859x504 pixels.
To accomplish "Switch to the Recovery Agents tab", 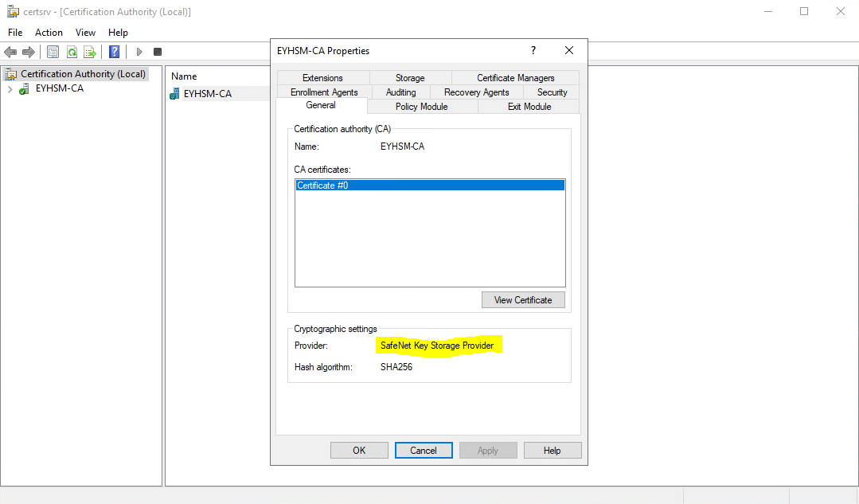I will 477,92.
